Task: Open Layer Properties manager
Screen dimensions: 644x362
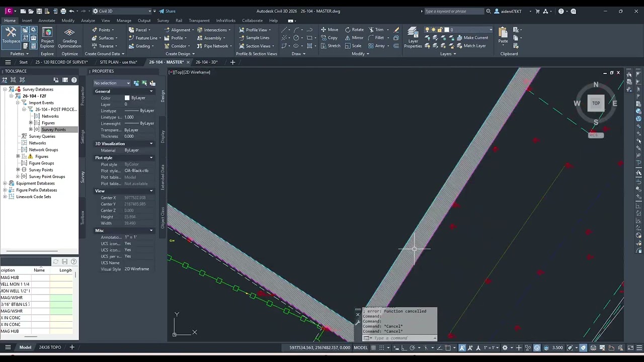Action: [413, 38]
